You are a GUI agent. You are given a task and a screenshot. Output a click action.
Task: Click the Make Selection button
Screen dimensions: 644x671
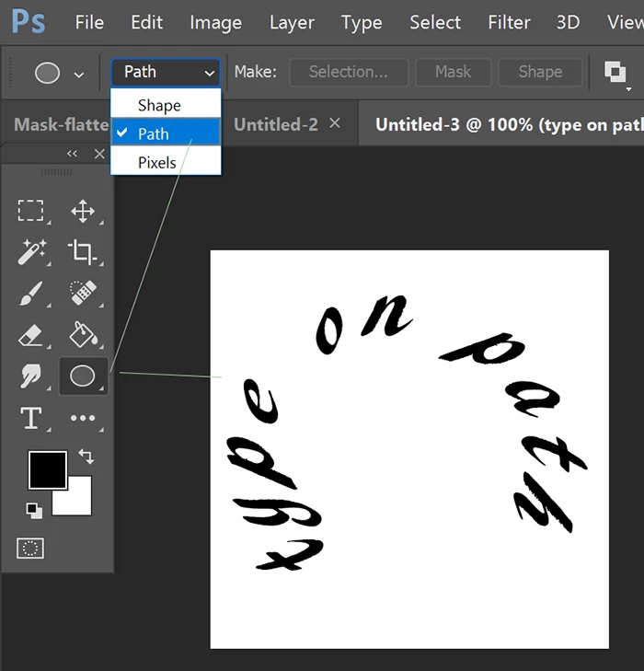tap(349, 72)
